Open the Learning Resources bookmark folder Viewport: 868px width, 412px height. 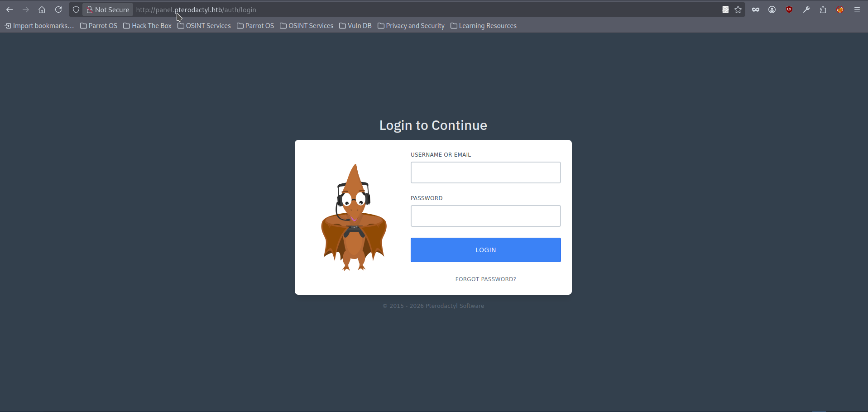coord(484,26)
